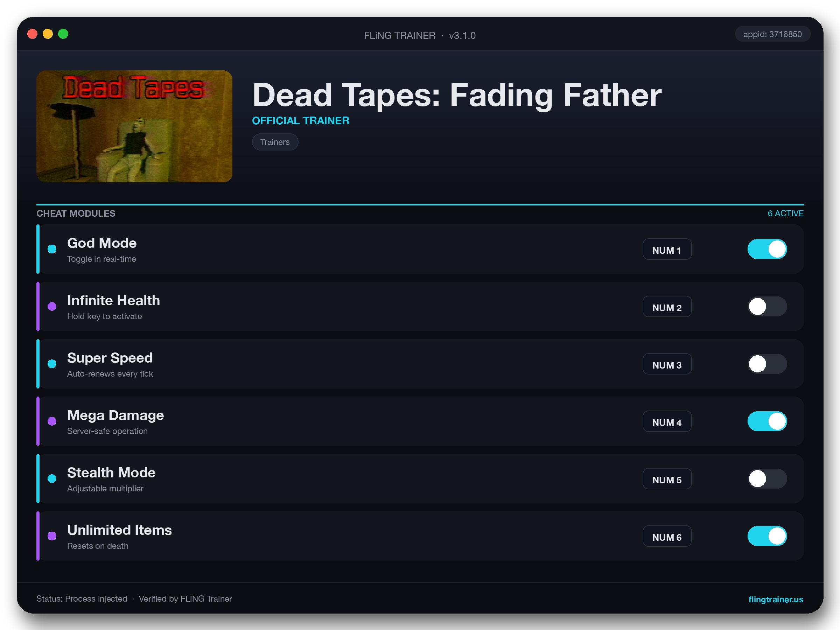This screenshot has height=630, width=840.
Task: Select the NUM 4 hotkey badge
Action: click(667, 421)
